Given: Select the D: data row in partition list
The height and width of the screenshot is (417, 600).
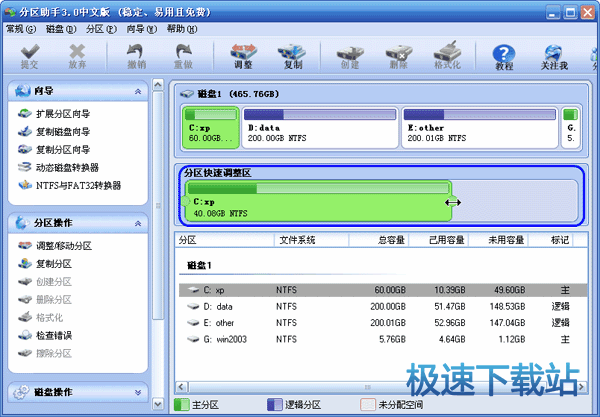Looking at the screenshot, I should pyautogui.click(x=383, y=306).
